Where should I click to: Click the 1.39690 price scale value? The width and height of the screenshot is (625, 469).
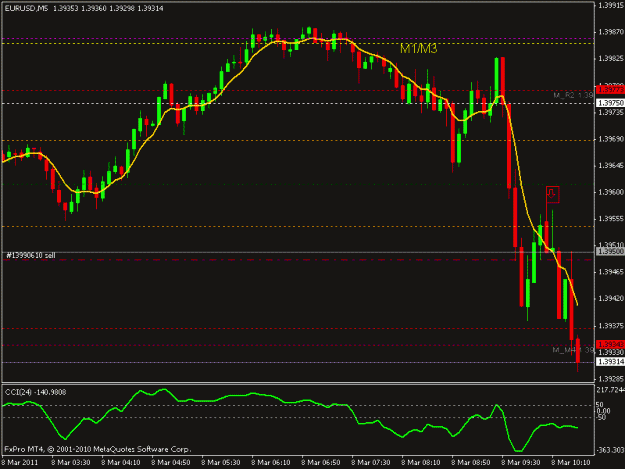pos(611,139)
